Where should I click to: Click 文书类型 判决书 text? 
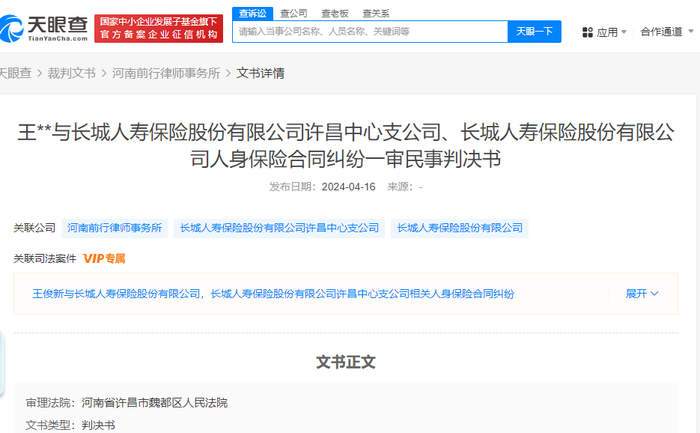(71, 425)
